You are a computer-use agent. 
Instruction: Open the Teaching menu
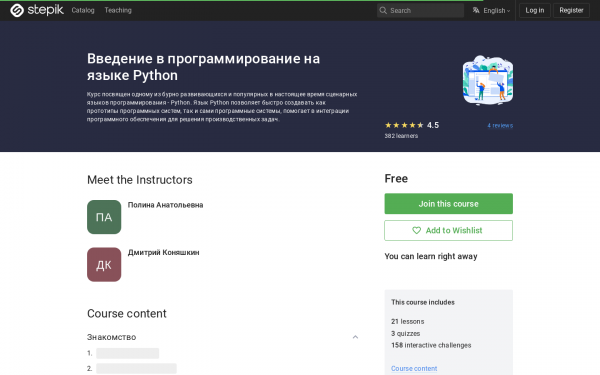(118, 10)
